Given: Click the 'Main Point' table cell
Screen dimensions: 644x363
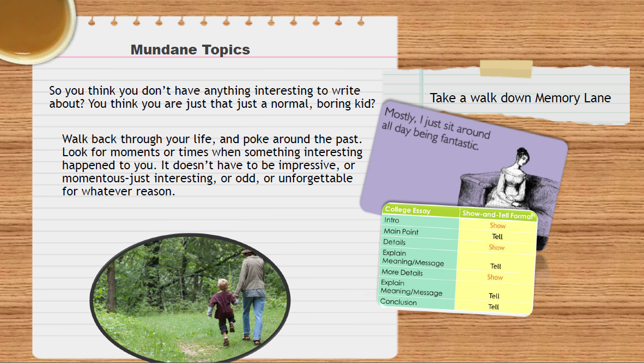Looking at the screenshot, I should pyautogui.click(x=420, y=232).
